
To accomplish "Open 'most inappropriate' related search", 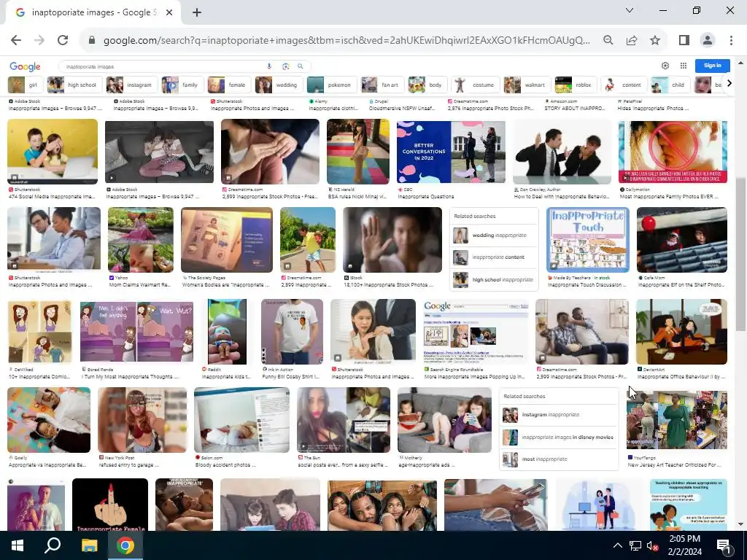I will tap(558, 459).
